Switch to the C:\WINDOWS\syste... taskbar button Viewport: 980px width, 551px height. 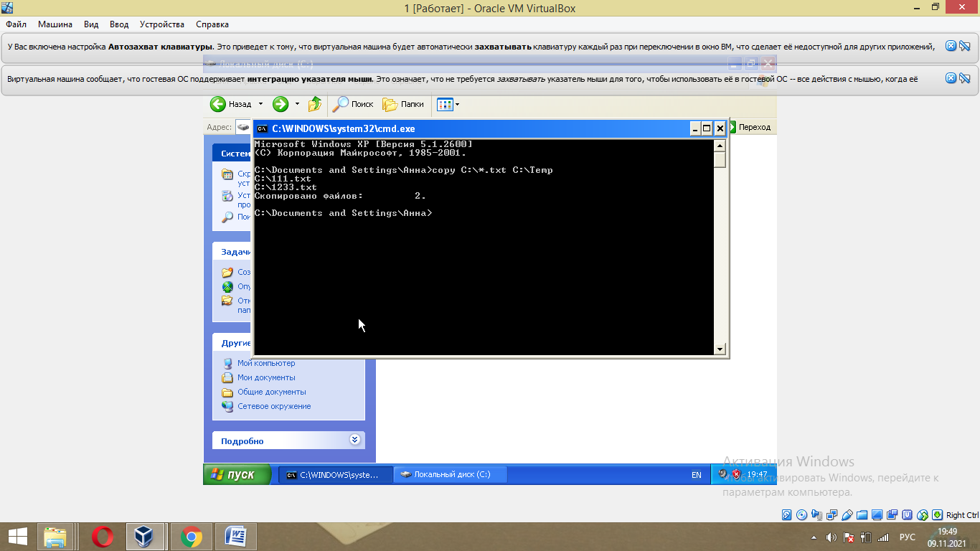click(x=336, y=474)
